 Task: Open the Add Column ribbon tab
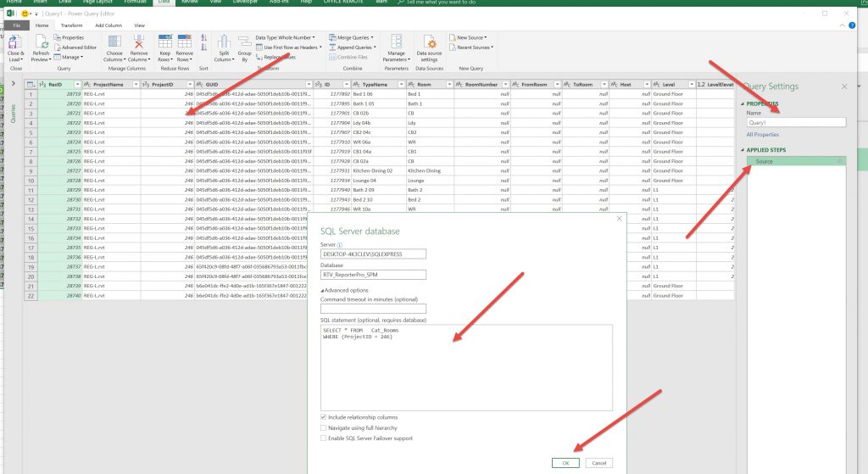107,25
